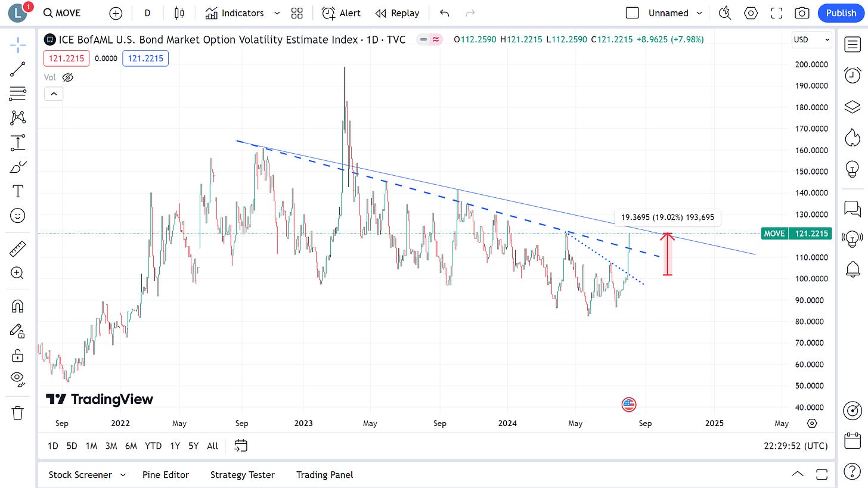Open the user profile avatar menu

[18, 13]
